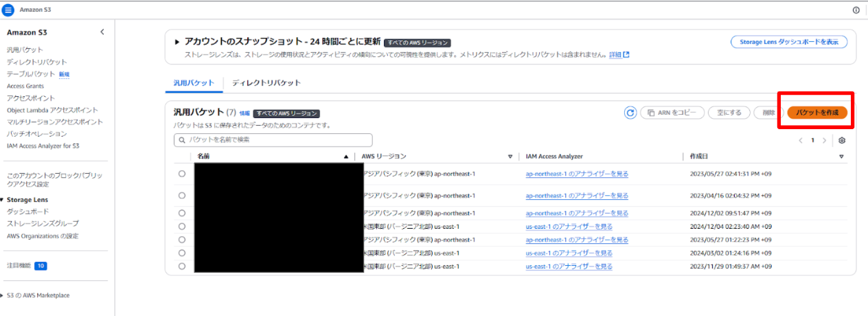Select the bucket created 2024/03/02 01:24:16 PM
Viewport: 868px width, 316px height.
tap(182, 253)
